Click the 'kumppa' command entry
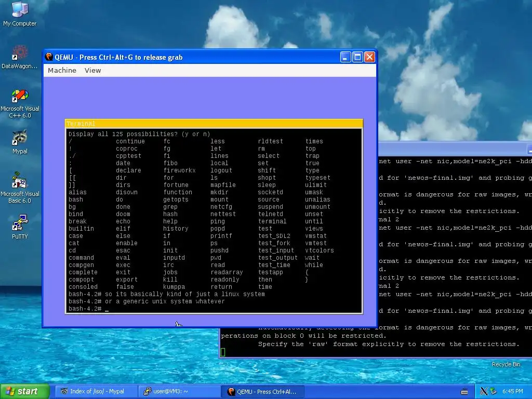532x399 pixels. (174, 287)
